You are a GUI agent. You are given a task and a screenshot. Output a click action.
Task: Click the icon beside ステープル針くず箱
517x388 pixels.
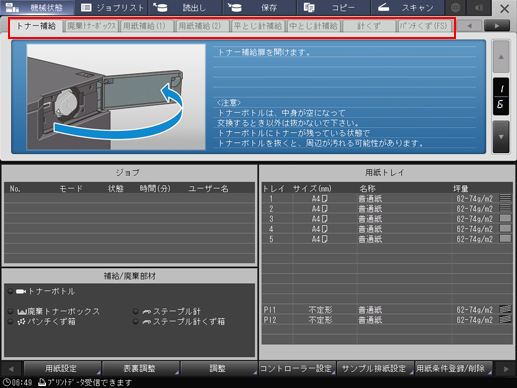point(147,322)
